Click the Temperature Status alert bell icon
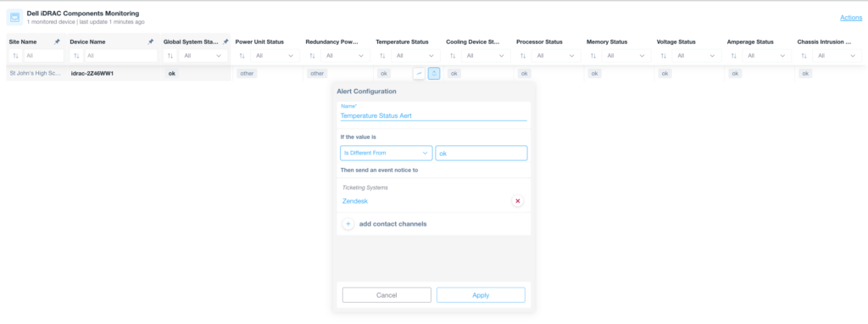The image size is (868, 324). pos(434,73)
